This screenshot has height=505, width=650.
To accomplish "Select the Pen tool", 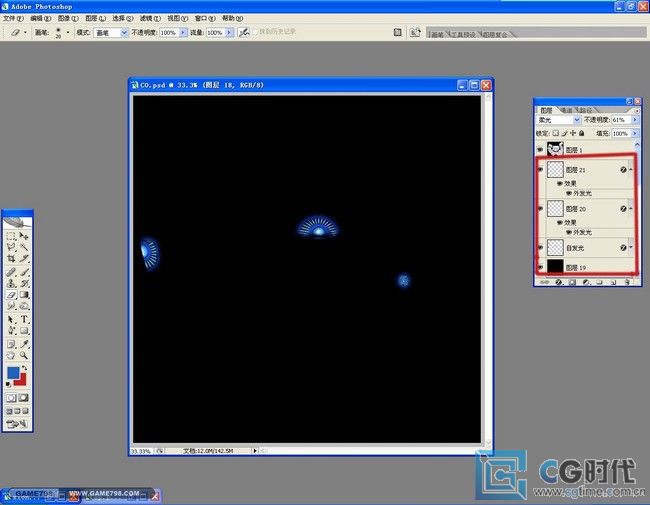I will click(x=11, y=331).
